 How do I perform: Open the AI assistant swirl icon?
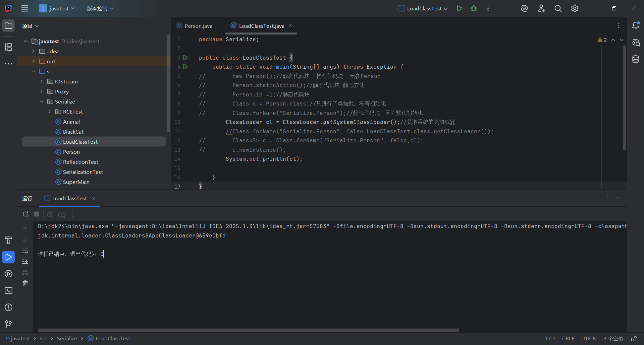[x=525, y=8]
